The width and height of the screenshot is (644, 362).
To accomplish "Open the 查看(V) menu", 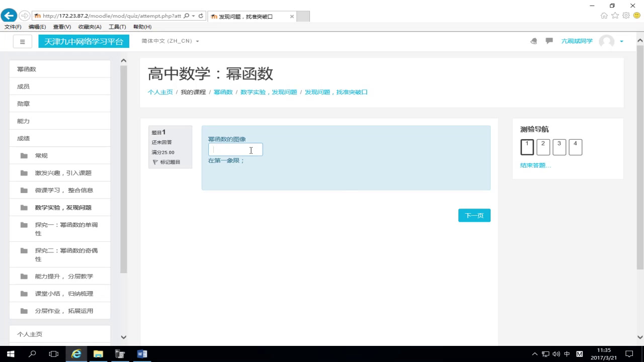I will (62, 27).
